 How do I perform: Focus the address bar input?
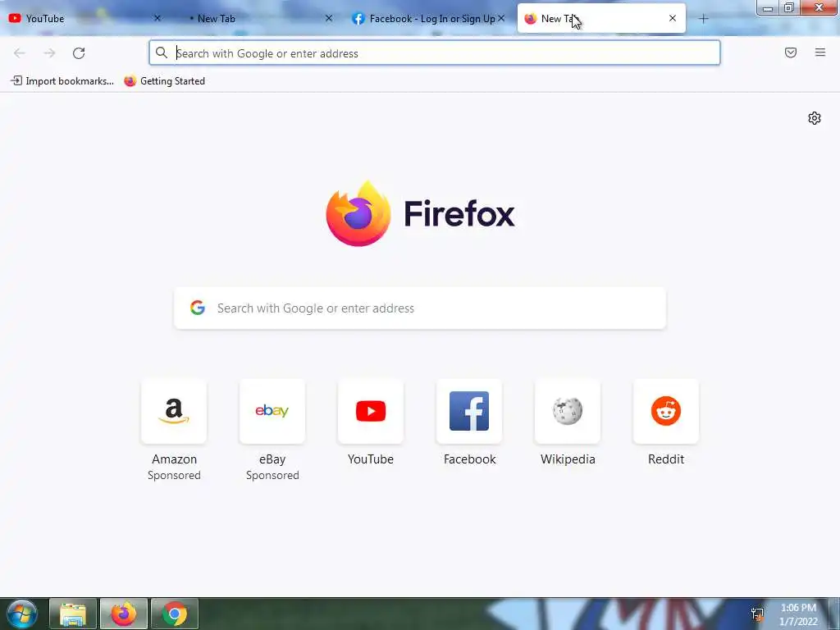(435, 53)
